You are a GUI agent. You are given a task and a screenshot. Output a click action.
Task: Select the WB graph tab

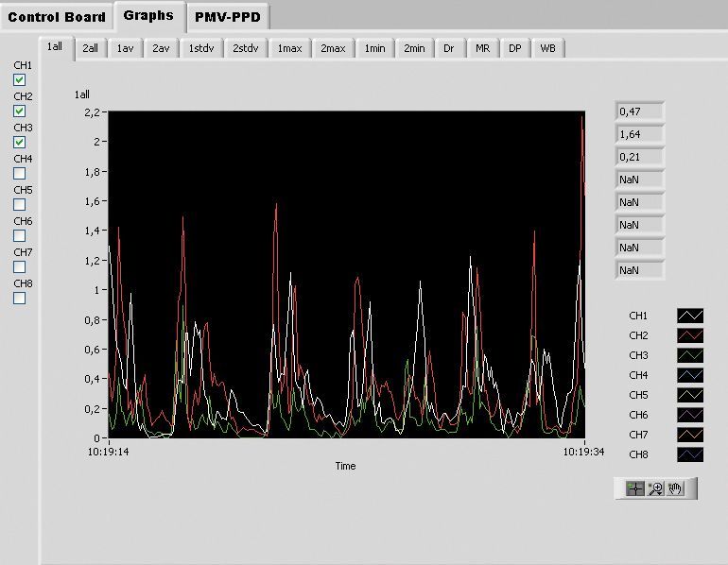click(x=547, y=48)
